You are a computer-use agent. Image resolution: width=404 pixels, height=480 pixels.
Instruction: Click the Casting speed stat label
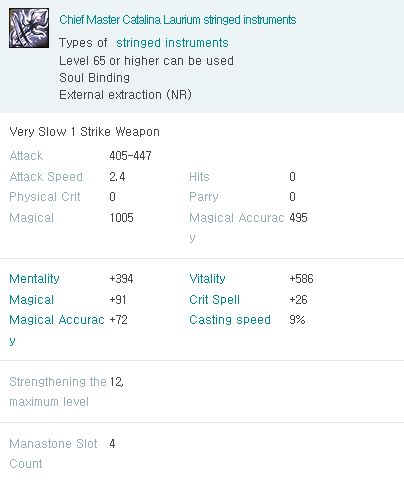point(230,320)
